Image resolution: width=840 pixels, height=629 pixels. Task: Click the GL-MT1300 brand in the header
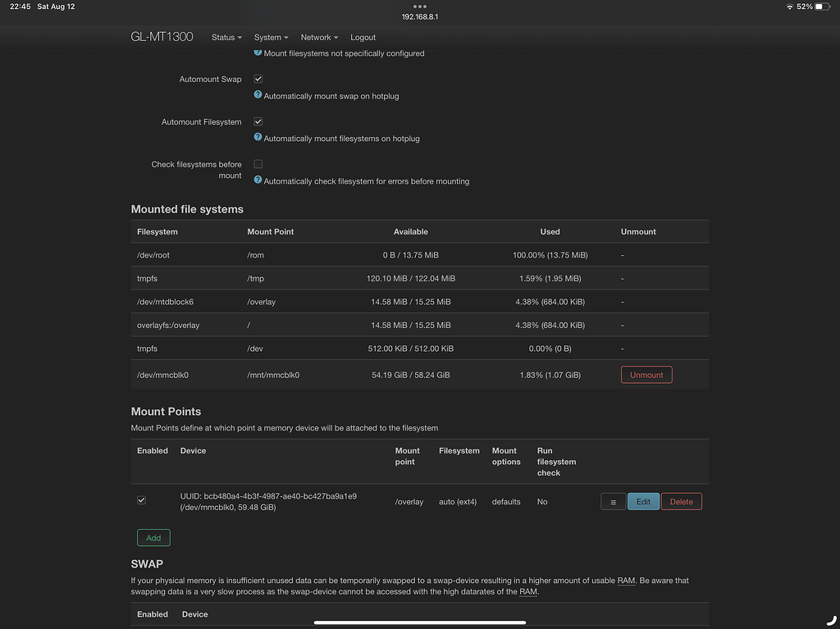point(161,37)
